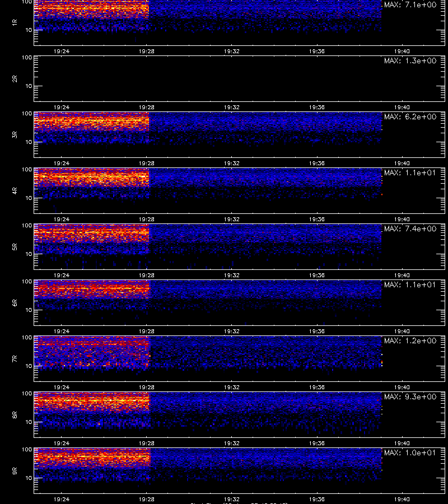Click the 10 y-axis label of 8R
Screen dimensions: 448x504
29,422
